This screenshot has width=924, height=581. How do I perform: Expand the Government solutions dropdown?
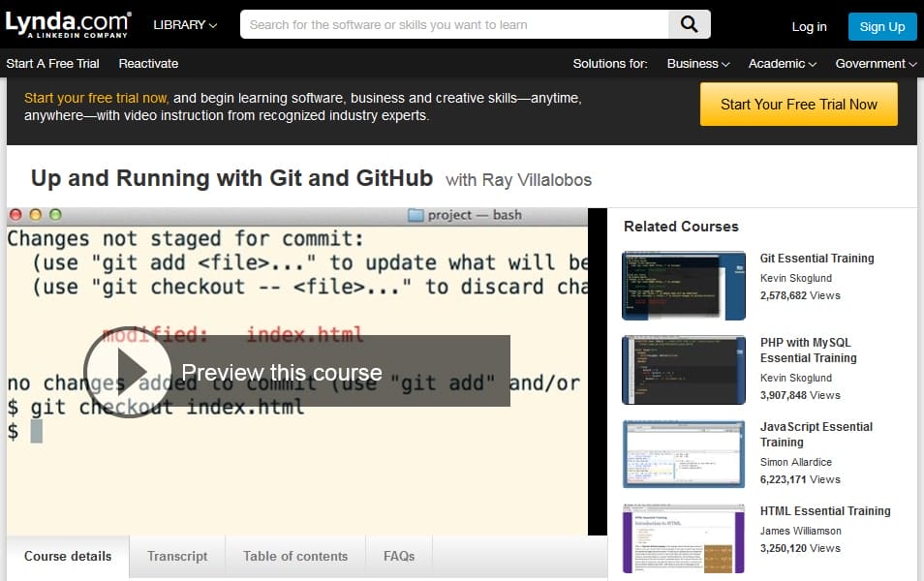875,63
